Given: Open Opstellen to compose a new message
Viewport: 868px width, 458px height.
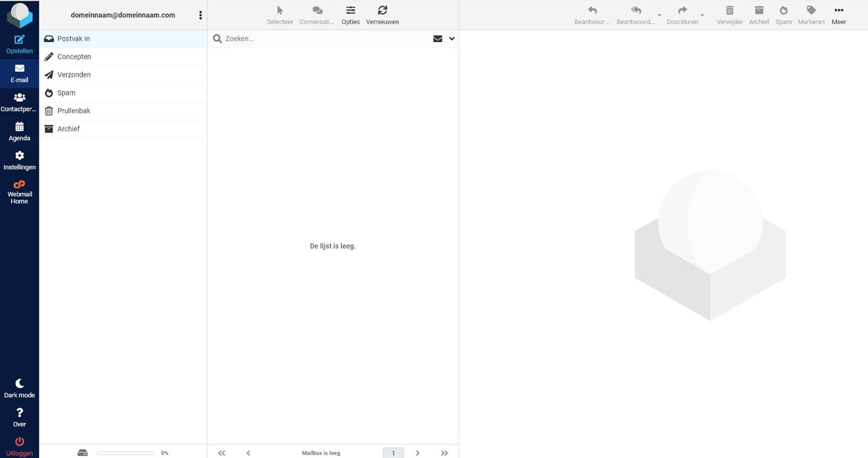Looking at the screenshot, I should coord(19,44).
